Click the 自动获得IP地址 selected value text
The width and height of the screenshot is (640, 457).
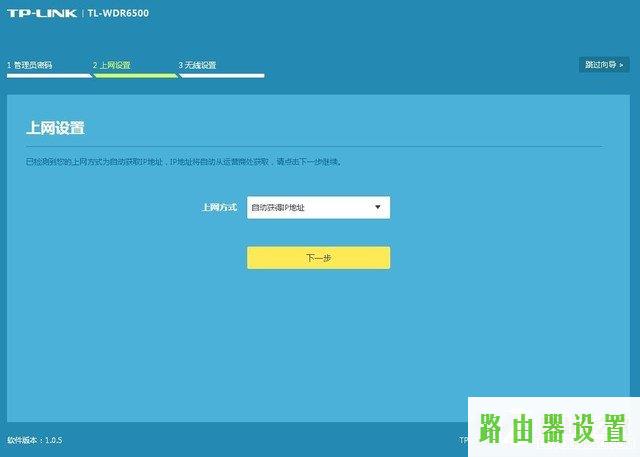click(x=278, y=207)
